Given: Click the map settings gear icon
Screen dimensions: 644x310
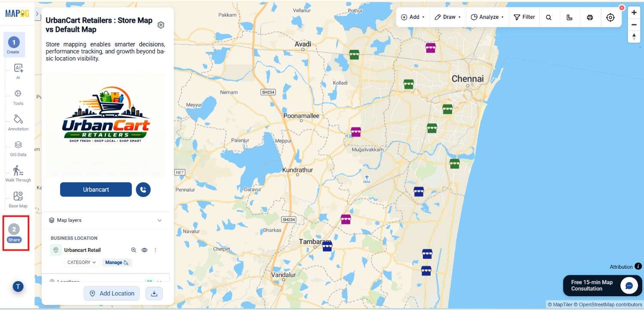Looking at the screenshot, I should click(161, 25).
